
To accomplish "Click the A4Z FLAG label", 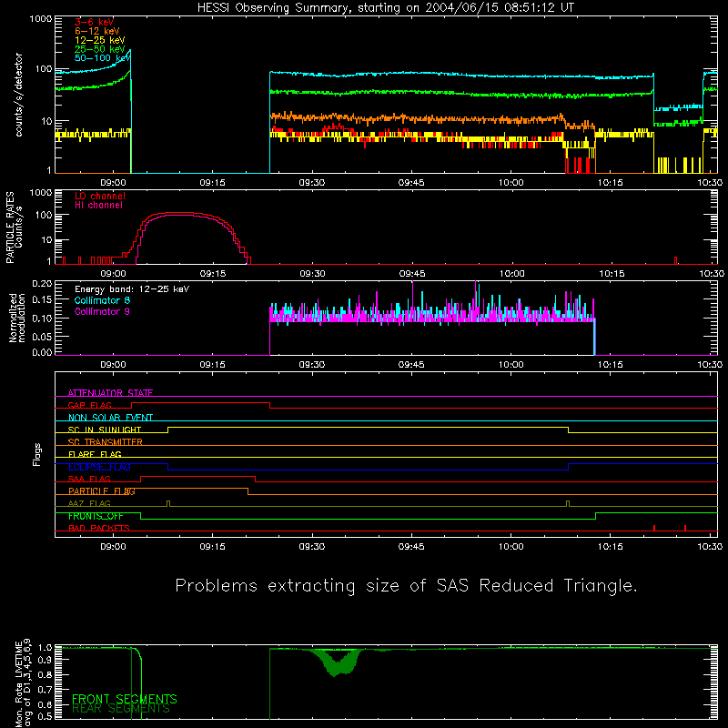I will (x=89, y=503).
